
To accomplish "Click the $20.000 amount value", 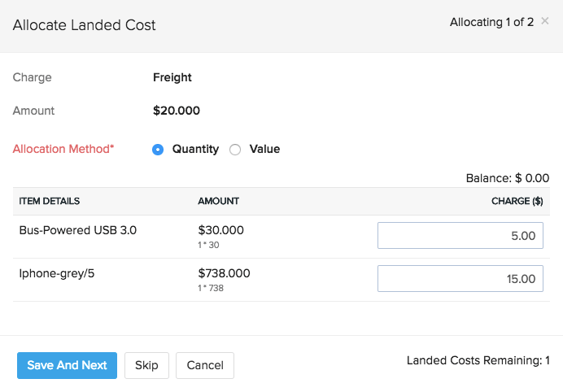I will tap(177, 111).
